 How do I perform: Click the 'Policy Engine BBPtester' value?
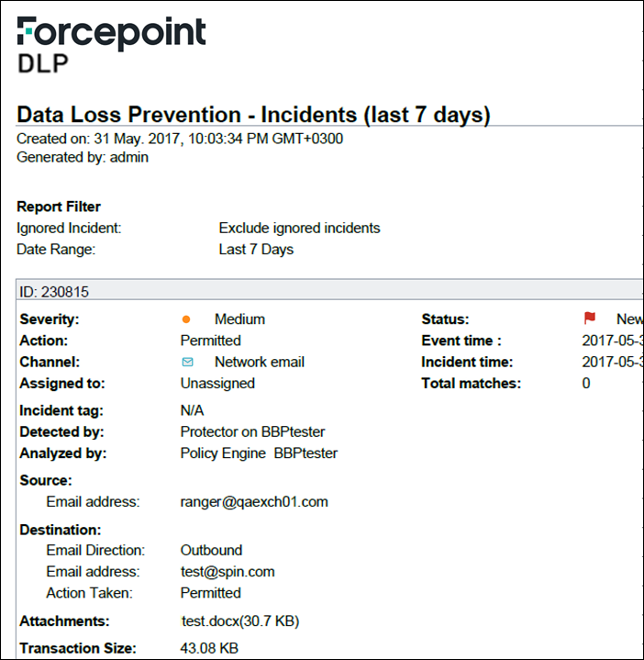click(259, 453)
